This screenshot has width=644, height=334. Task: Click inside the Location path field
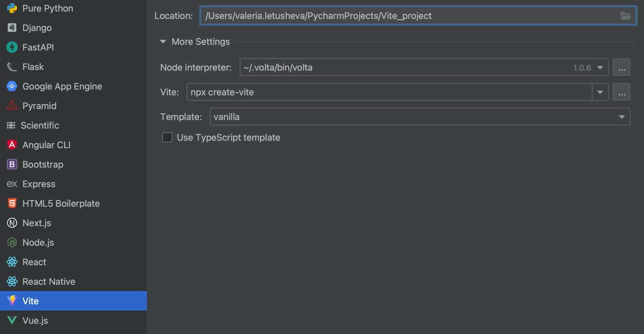coord(398,16)
